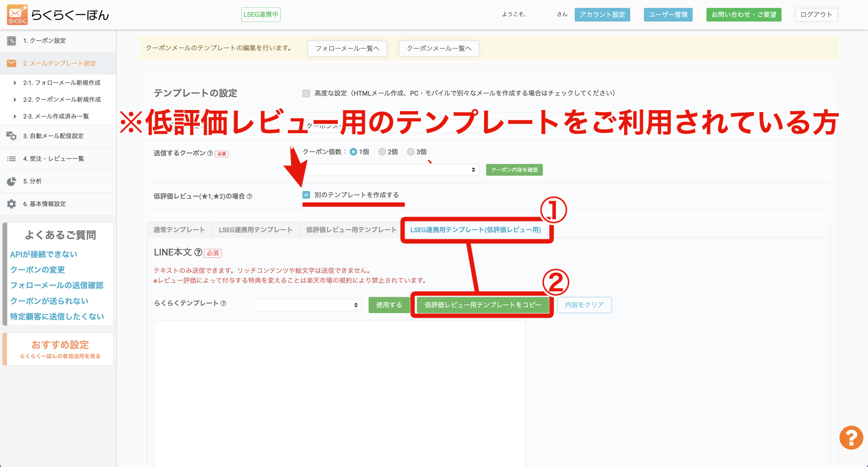Select 3個 coupon count radio
The height and width of the screenshot is (467, 868).
(x=410, y=152)
